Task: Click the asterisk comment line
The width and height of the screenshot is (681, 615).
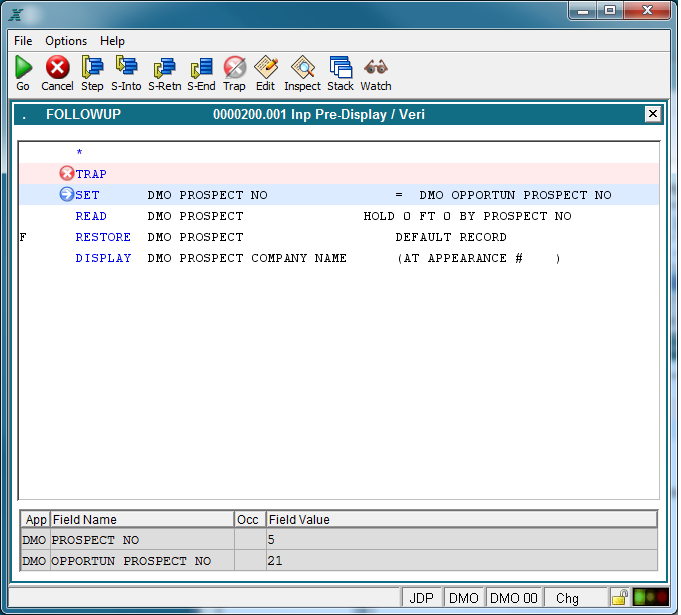Action: (79, 152)
